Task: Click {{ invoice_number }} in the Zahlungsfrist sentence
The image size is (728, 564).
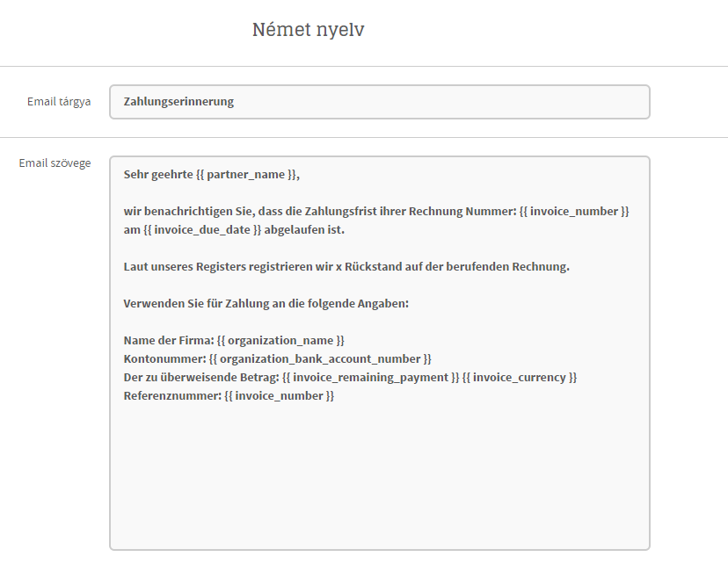Action: 574,212
